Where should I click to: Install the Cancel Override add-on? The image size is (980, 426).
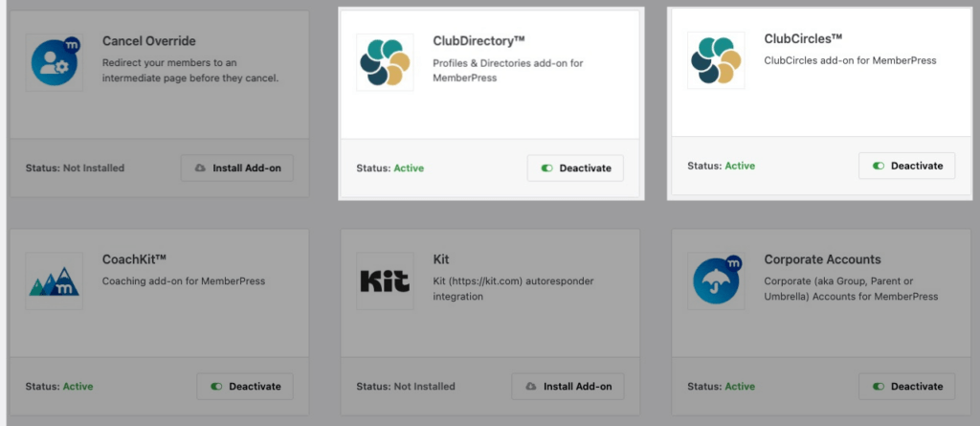click(x=237, y=168)
